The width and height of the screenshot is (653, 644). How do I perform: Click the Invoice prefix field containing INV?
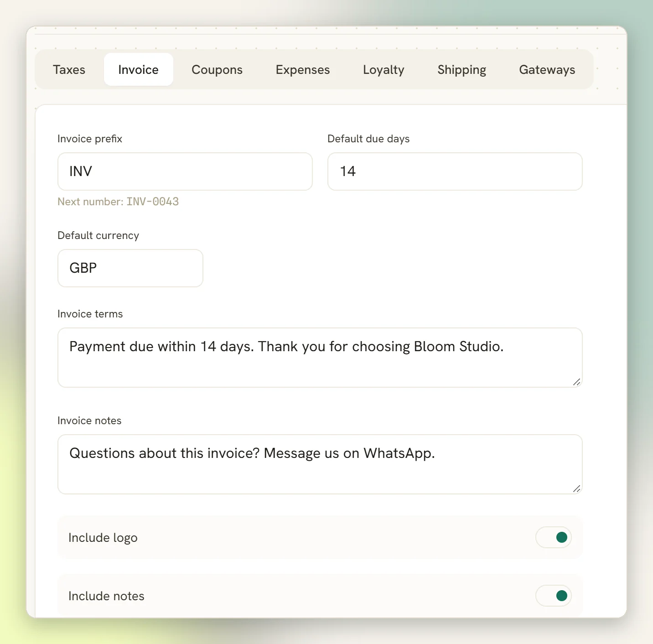click(x=185, y=171)
